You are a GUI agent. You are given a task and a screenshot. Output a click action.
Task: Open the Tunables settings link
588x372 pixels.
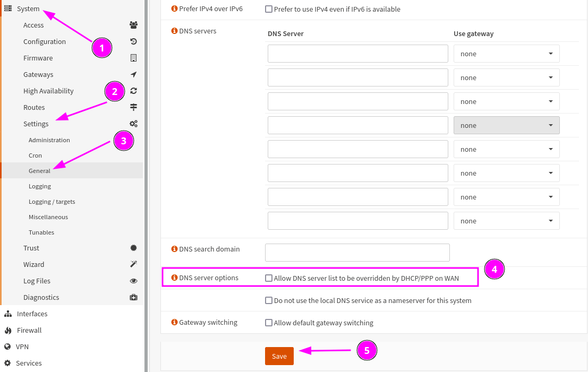[x=41, y=232]
